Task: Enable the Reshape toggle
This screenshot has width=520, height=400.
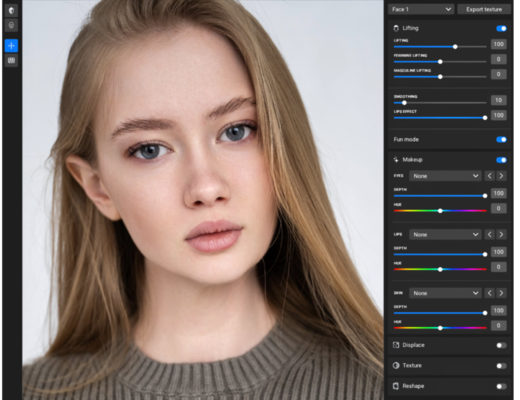Action: point(501,386)
